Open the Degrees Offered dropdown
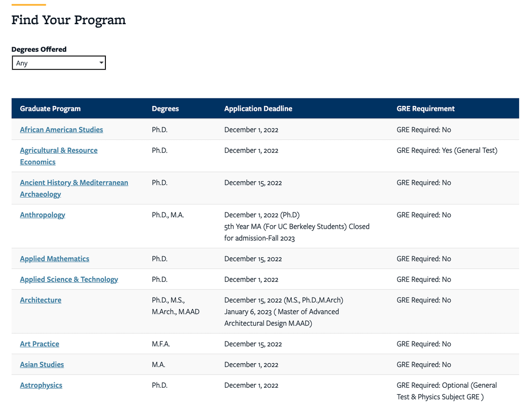532x405 pixels. coord(59,63)
